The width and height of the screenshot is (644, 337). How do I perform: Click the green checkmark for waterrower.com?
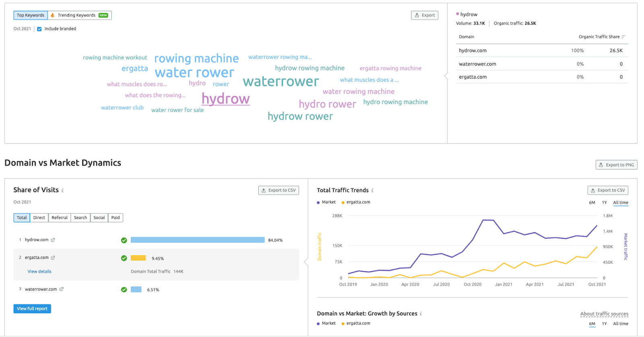(x=124, y=289)
